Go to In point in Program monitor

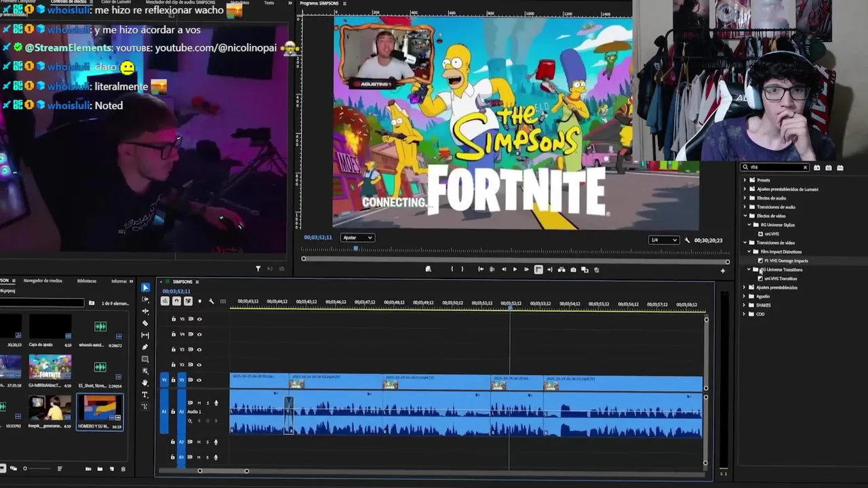(x=481, y=269)
